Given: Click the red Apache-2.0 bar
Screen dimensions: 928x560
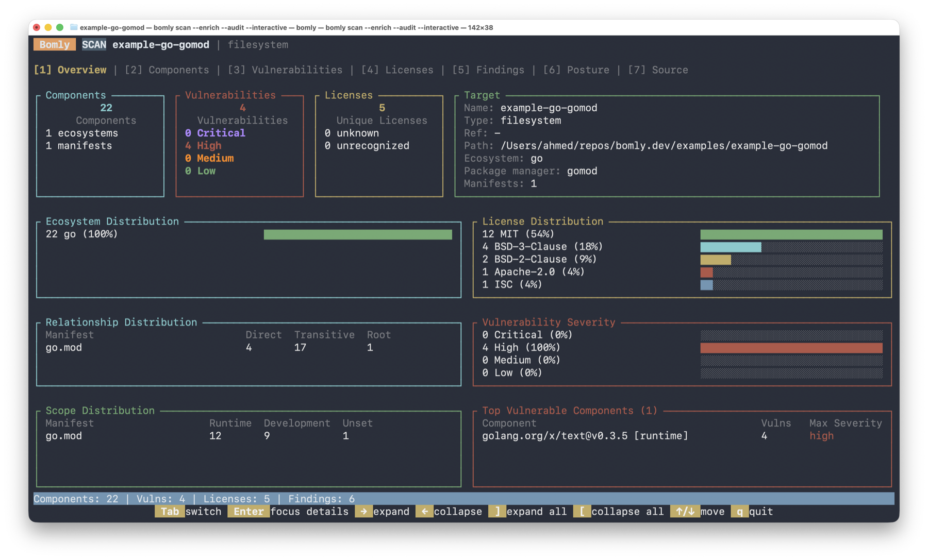Looking at the screenshot, I should pos(706,272).
